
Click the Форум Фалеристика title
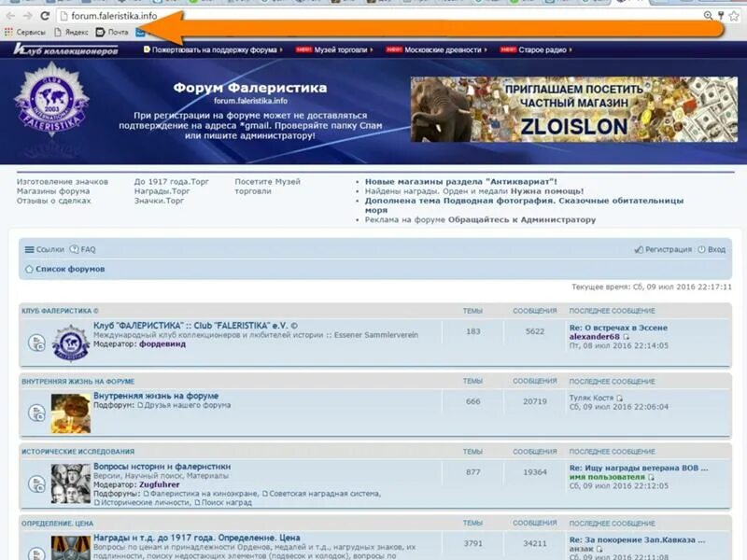250,88
